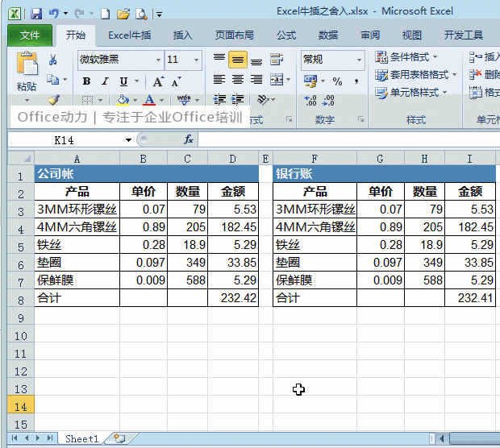Viewport: 500px width, 448px height.
Task: Open the 文件 file tab
Action: pyautogui.click(x=30, y=35)
